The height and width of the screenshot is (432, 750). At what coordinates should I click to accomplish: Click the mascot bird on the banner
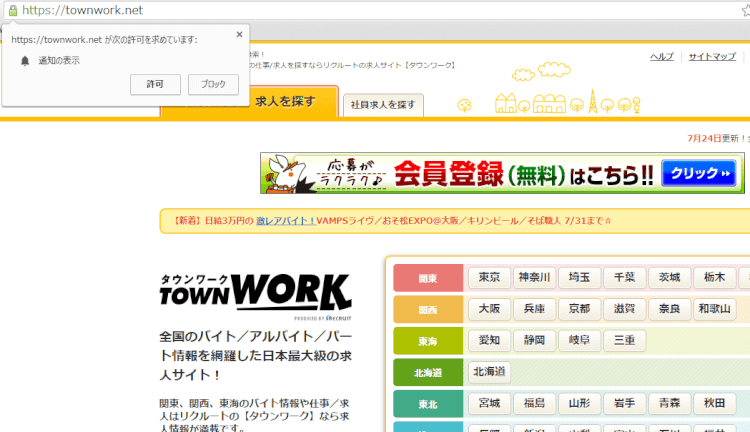click(x=290, y=174)
